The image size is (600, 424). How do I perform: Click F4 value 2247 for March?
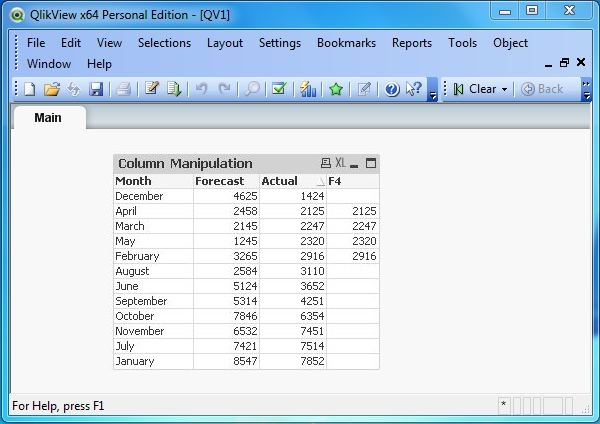coord(353,226)
